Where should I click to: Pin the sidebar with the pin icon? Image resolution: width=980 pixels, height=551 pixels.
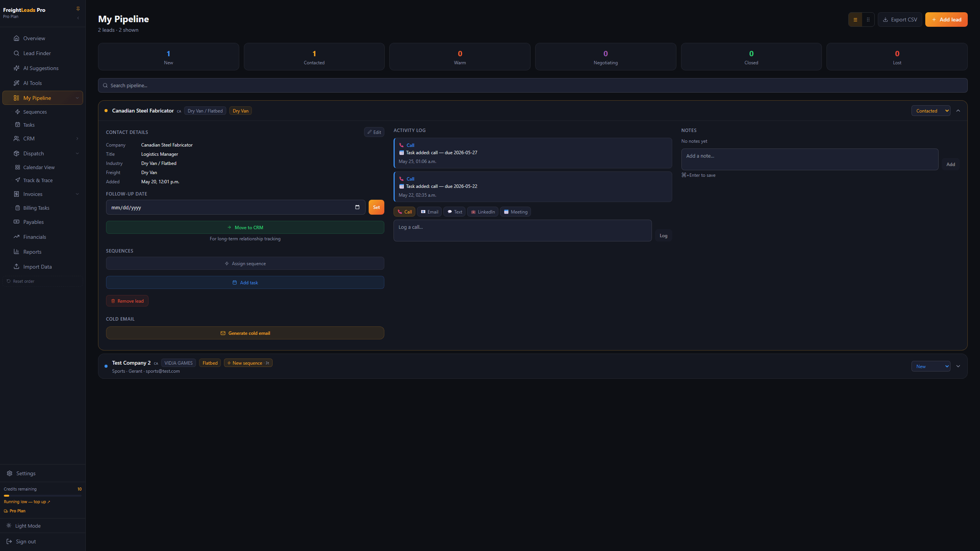tap(78, 9)
